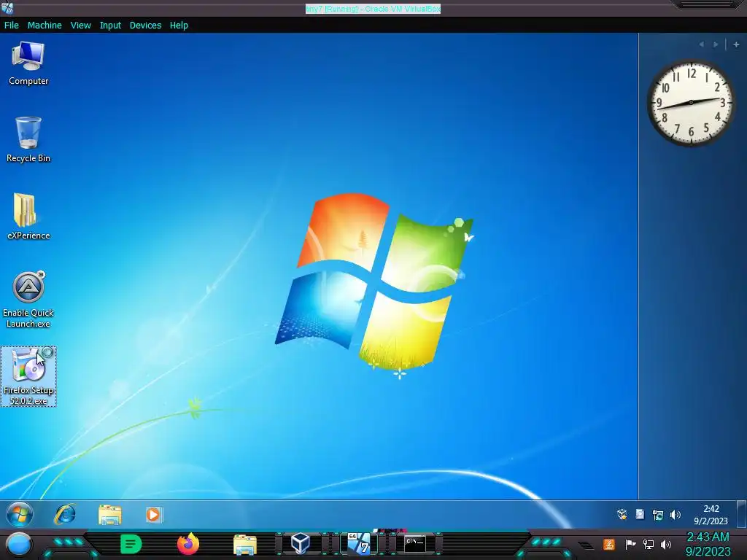Open green notes app on host taskbar
The width and height of the screenshot is (747, 560).
point(131,544)
